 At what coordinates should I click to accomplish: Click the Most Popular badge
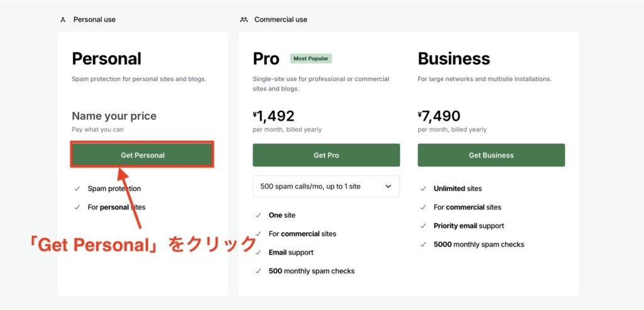tap(311, 58)
